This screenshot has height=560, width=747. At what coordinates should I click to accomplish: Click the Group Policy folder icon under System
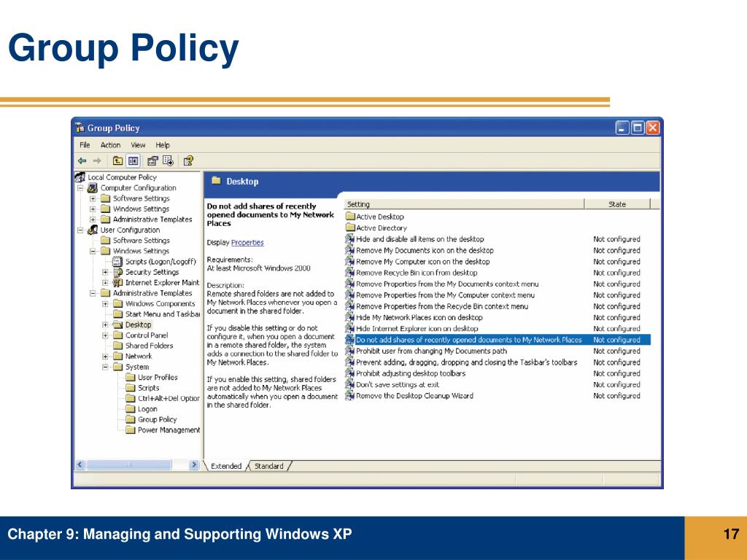[x=131, y=419]
